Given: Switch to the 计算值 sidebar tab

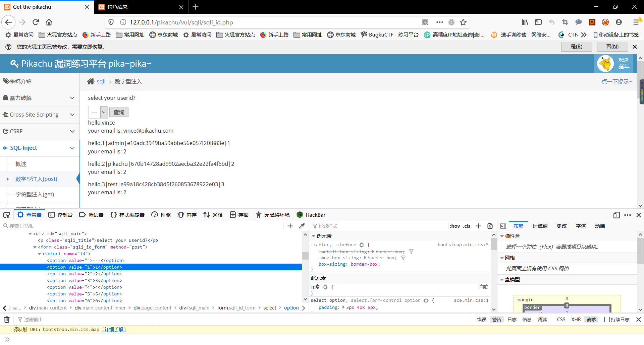Looking at the screenshot, I should click(x=540, y=226).
